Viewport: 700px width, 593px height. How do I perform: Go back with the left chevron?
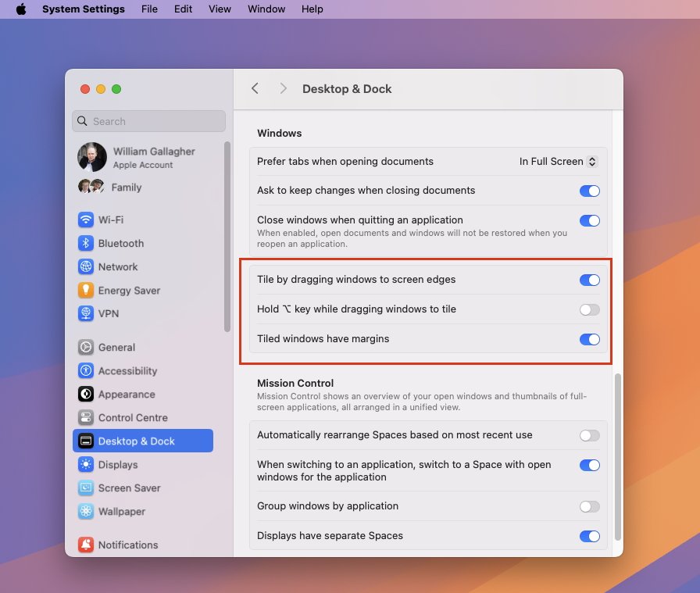coord(255,88)
